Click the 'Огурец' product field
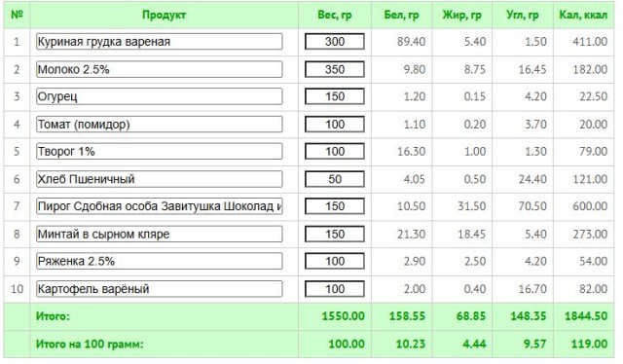The height and width of the screenshot is (364, 623). click(x=160, y=96)
